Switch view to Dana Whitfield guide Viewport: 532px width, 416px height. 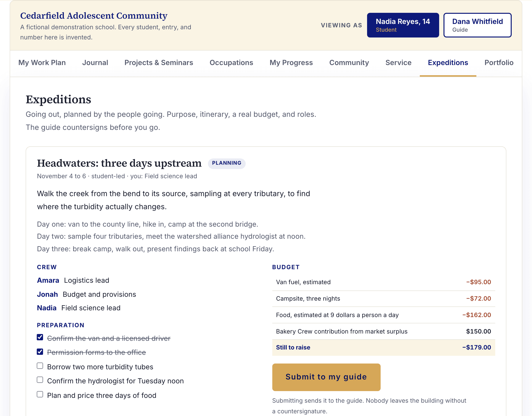click(x=477, y=25)
